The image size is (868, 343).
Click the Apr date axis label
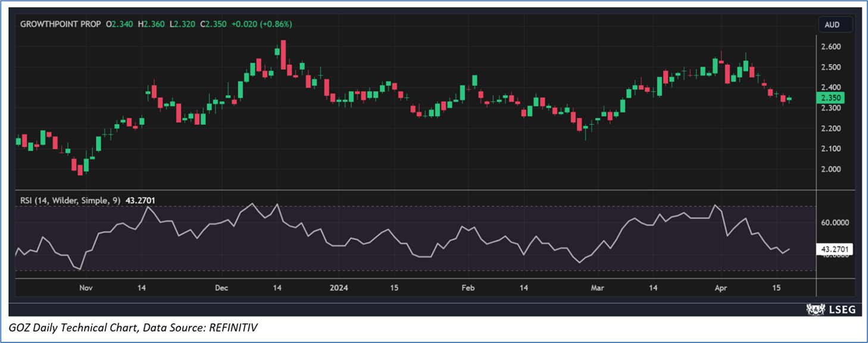[x=721, y=288]
